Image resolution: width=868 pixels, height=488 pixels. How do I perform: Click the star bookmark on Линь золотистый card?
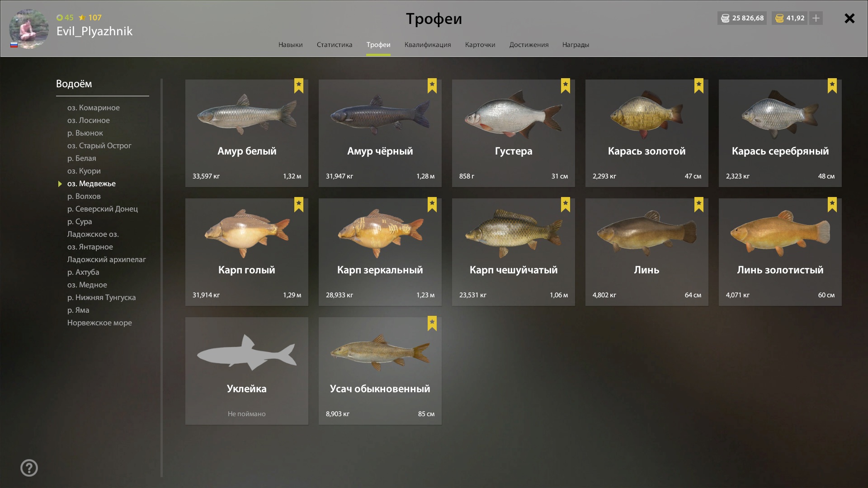point(832,205)
